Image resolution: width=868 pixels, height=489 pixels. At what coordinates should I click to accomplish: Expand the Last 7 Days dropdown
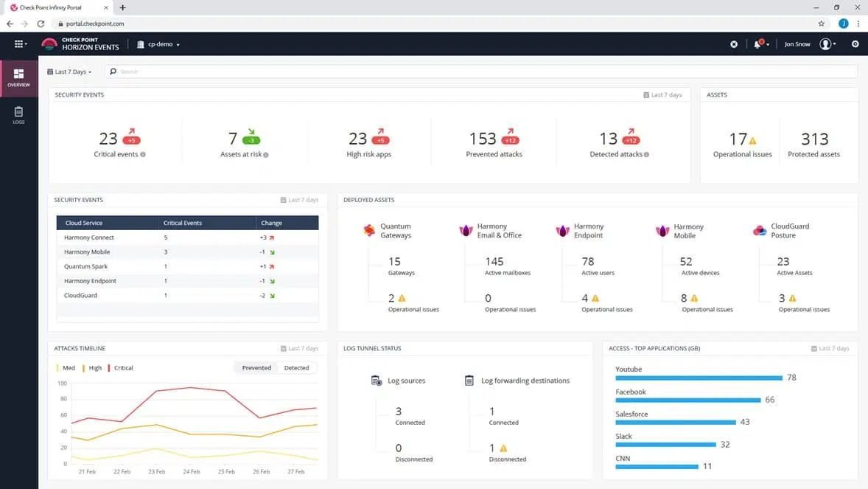70,72
